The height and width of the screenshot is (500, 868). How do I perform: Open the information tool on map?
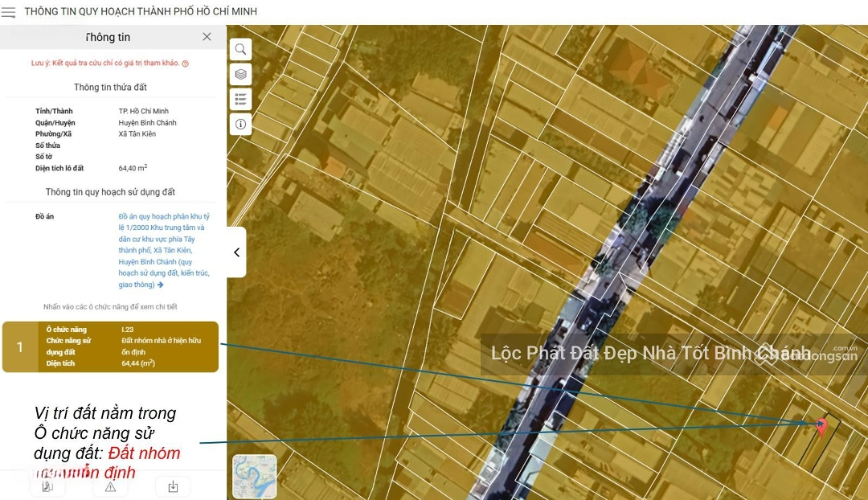240,124
